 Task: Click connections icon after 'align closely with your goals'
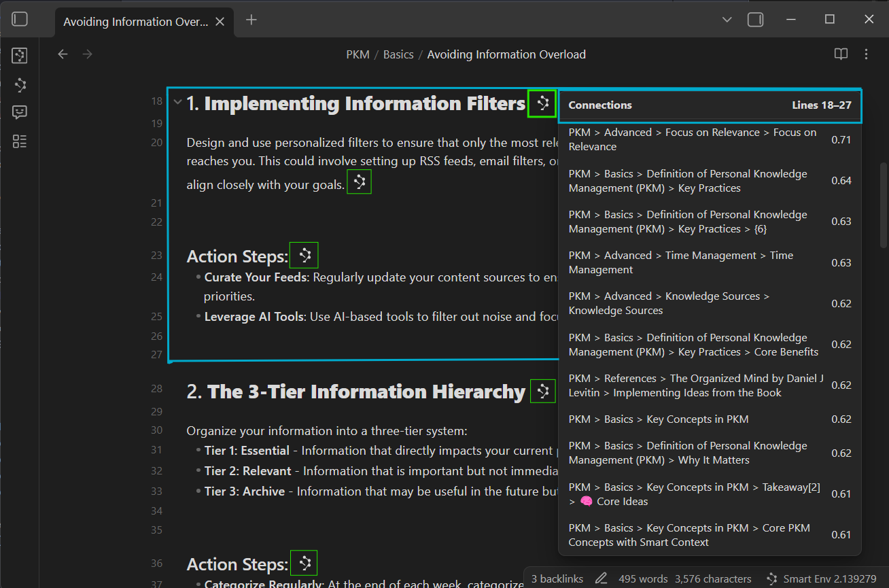pyautogui.click(x=359, y=182)
